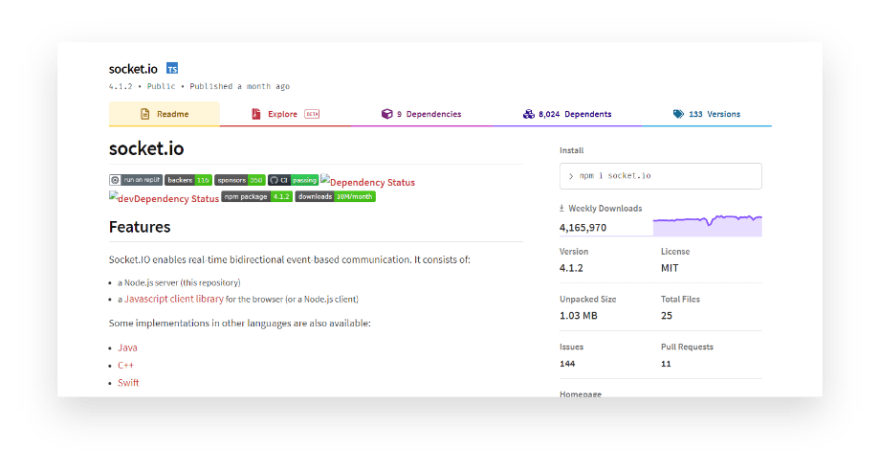The image size is (880, 470).
Task: Click the CI passing badge
Action: pyautogui.click(x=293, y=180)
